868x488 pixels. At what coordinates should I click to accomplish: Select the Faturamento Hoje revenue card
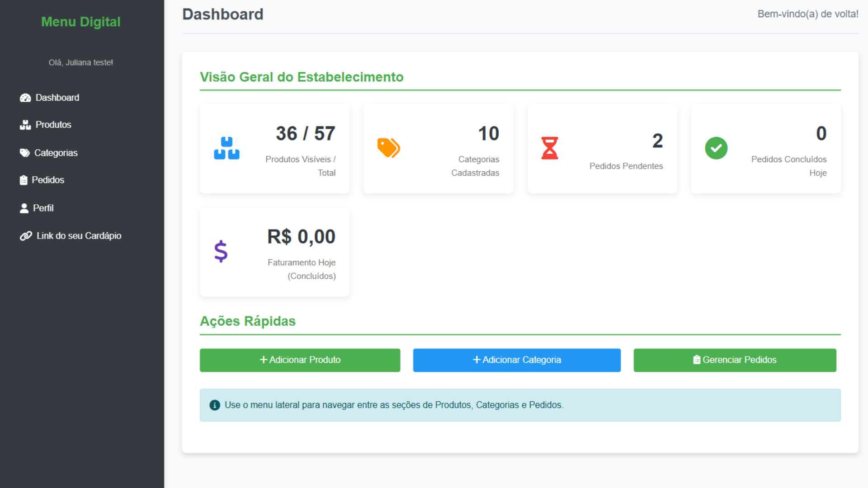[x=274, y=252]
